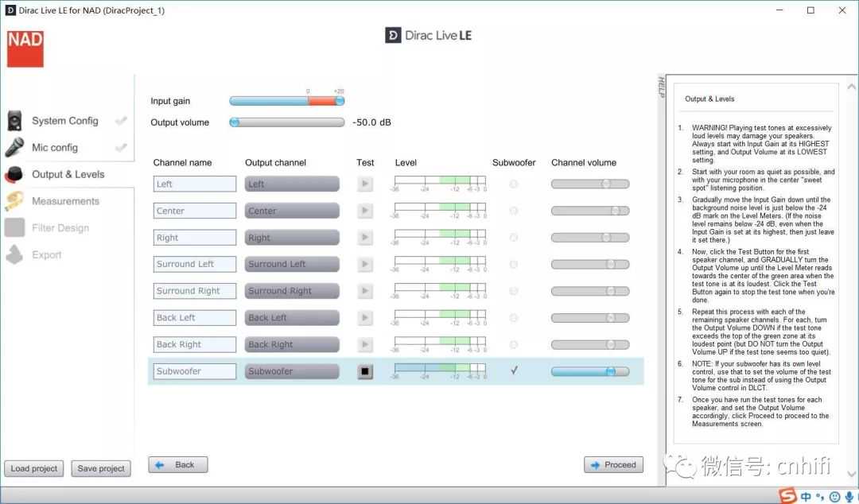Screen dimensions: 859x504
Task: Uncheck the Subwoofer checkbox in Subwoofer row
Action: [514, 370]
